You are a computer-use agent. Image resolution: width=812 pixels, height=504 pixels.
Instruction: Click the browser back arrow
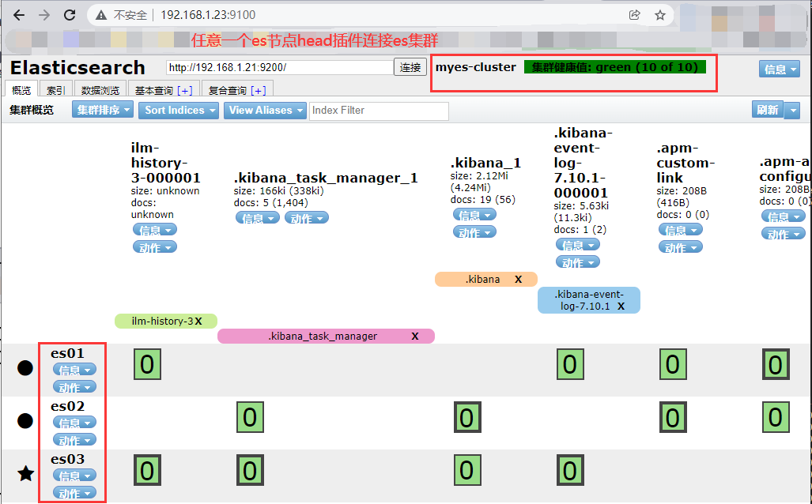pyautogui.click(x=18, y=15)
